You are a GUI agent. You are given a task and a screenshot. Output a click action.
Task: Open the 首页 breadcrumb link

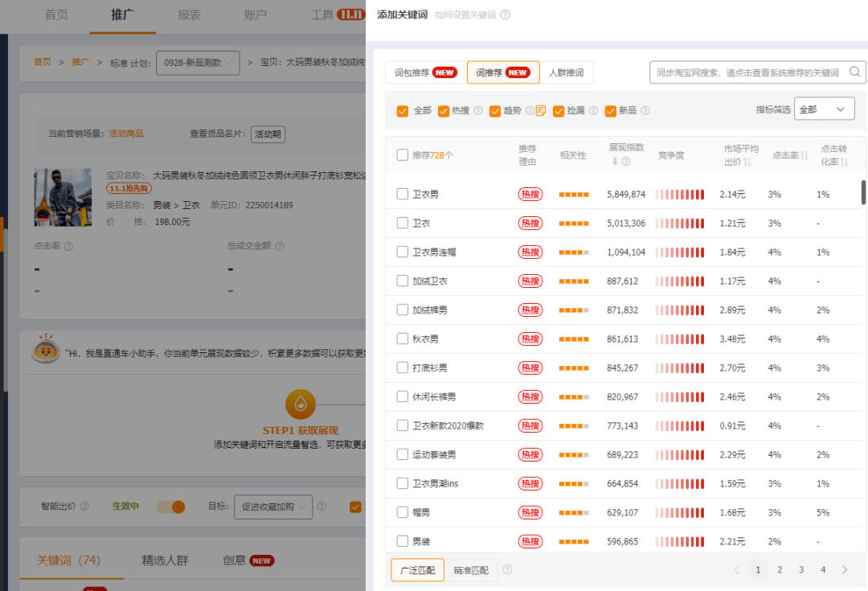43,63
